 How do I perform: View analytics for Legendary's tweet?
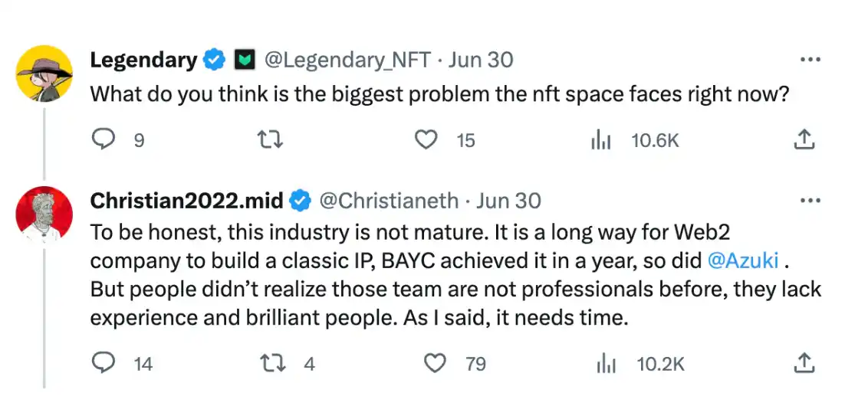pyautogui.click(x=600, y=140)
